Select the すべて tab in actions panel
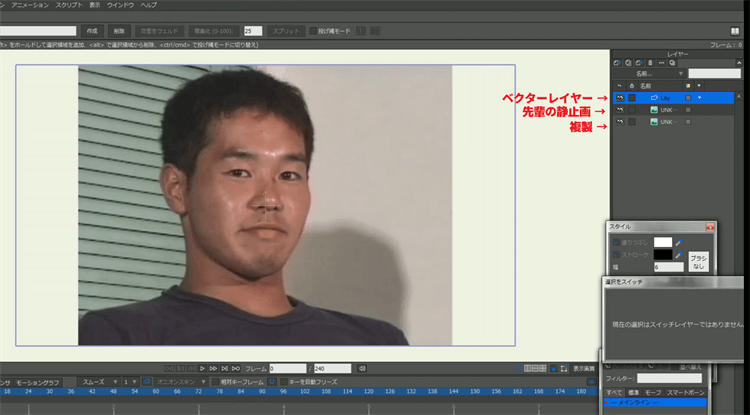The width and height of the screenshot is (750, 415). pos(614,393)
